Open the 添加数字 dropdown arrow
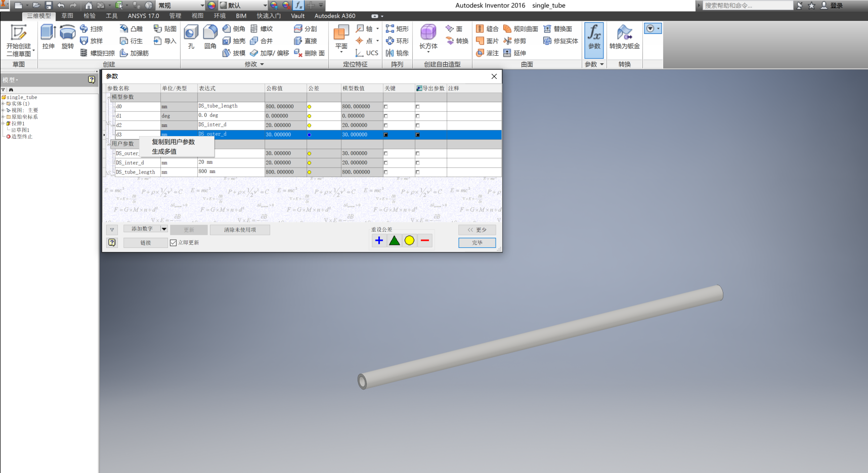The width and height of the screenshot is (868, 473). click(163, 228)
